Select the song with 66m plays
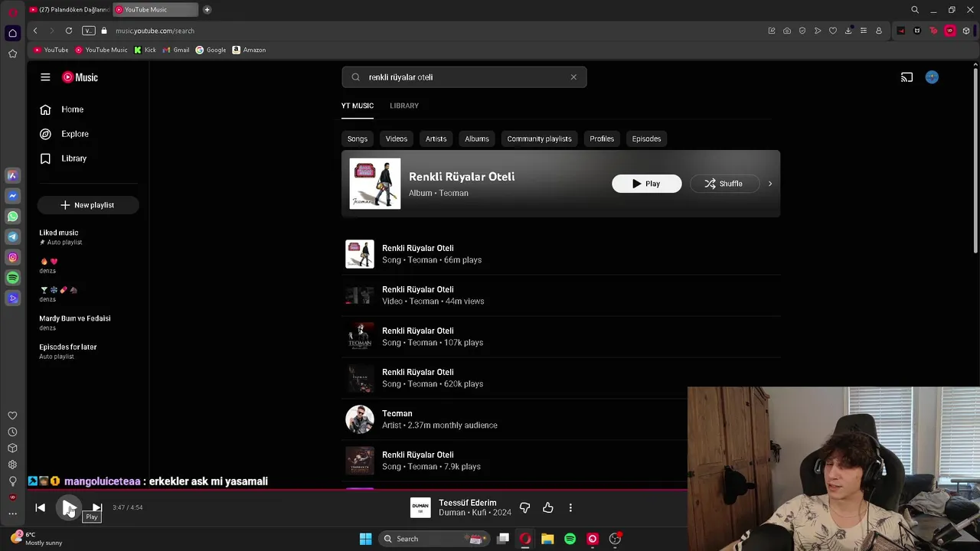The image size is (980, 551). (560, 254)
